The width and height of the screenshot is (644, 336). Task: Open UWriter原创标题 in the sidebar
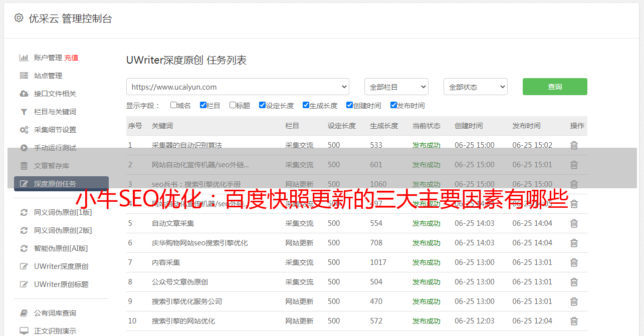(x=61, y=284)
